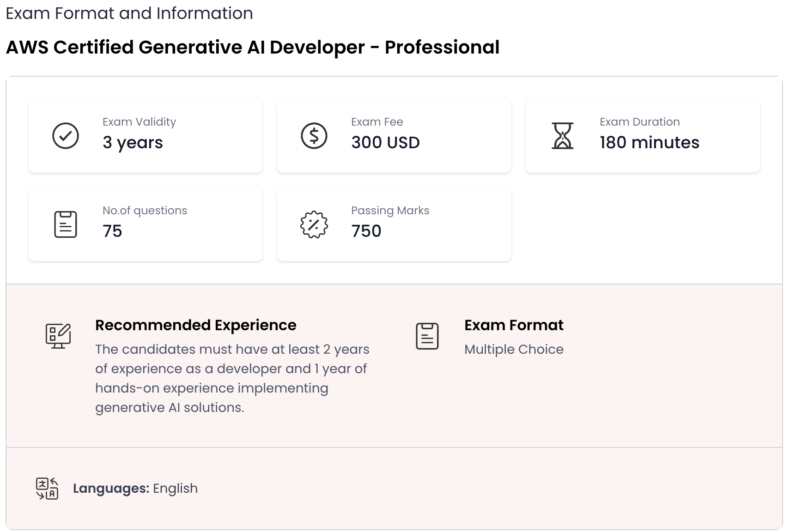Click the '75' questions value
Viewport: 789px width, 532px height.
click(x=112, y=231)
